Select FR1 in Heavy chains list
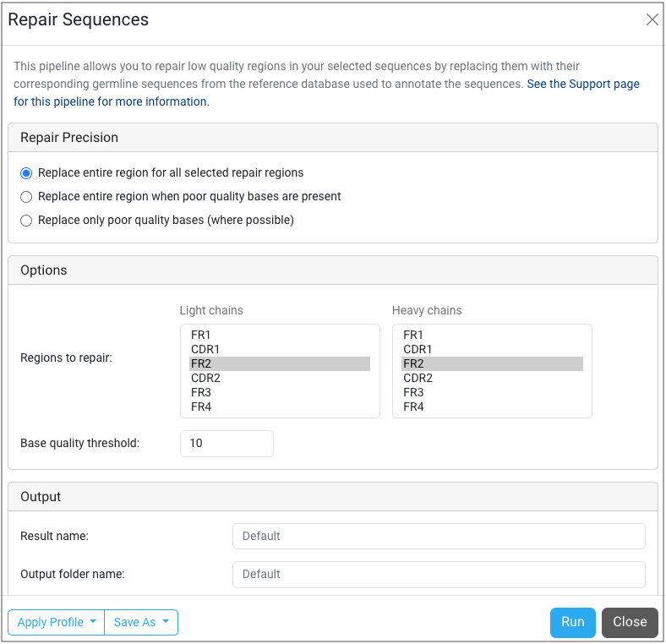The width and height of the screenshot is (666, 644). [x=413, y=336]
